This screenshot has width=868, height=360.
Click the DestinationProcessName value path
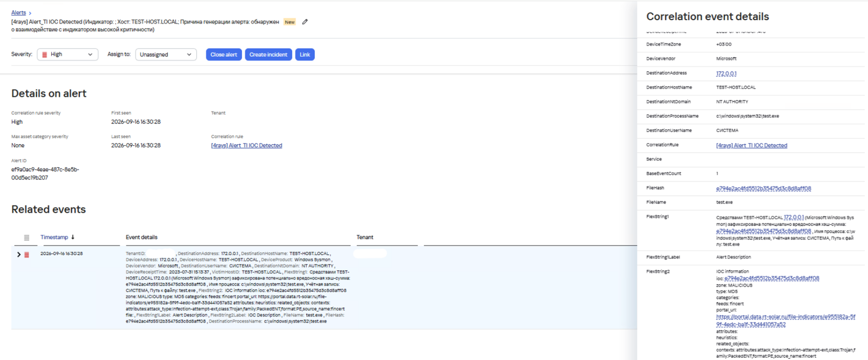coord(747,116)
